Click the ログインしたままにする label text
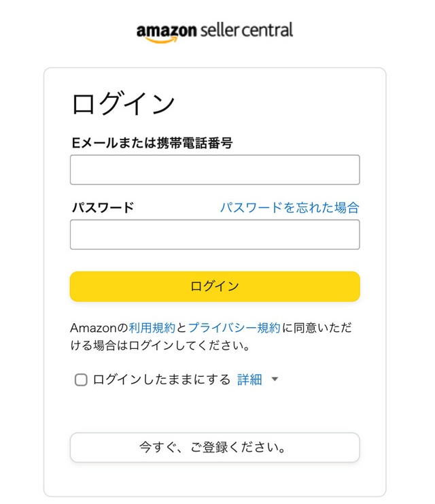 click(x=162, y=380)
